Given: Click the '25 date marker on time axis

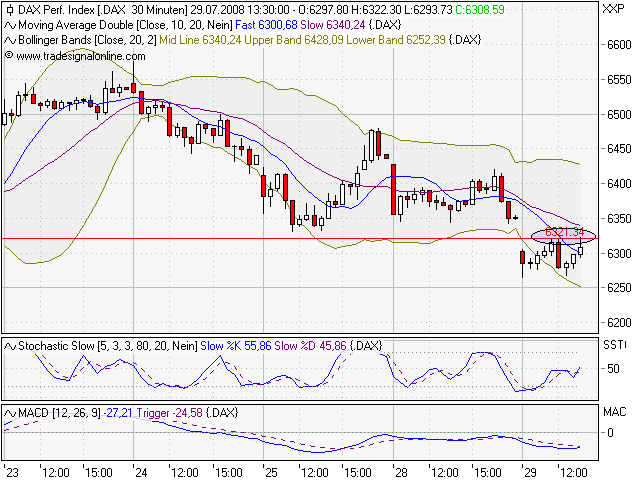Looking at the screenshot, I should click(271, 473).
